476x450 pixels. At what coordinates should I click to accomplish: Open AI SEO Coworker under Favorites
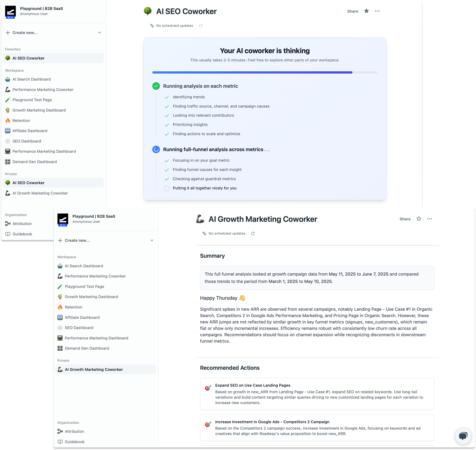point(53,58)
